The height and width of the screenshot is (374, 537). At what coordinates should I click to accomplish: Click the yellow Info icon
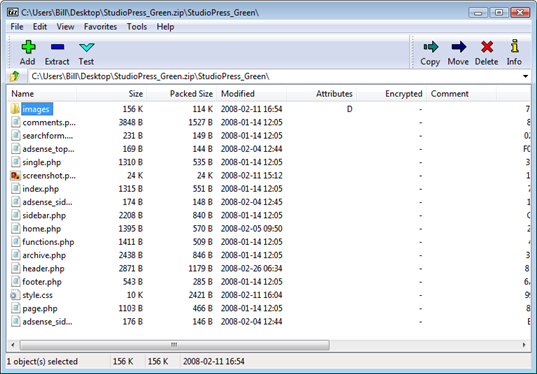pyautogui.click(x=514, y=46)
